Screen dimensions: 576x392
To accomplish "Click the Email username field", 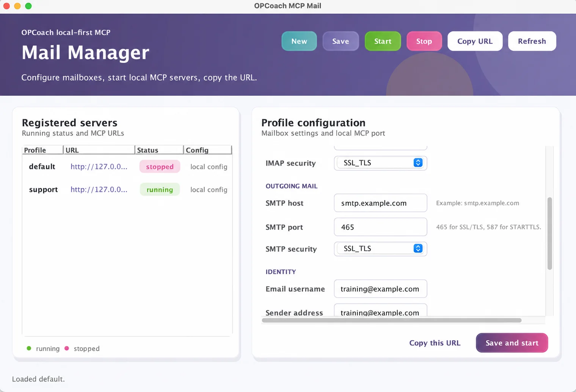I will coord(380,289).
